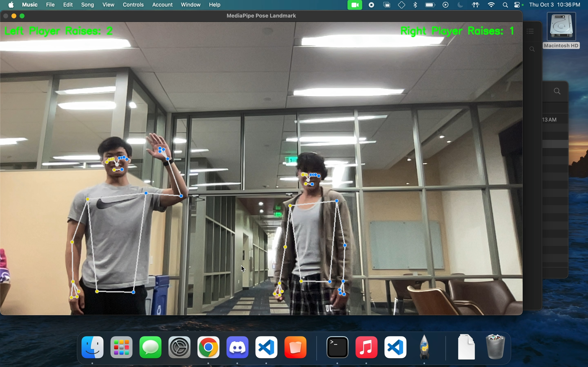Screen dimensions: 588x367
Task: Open Discord from the Dock
Action: click(238, 348)
